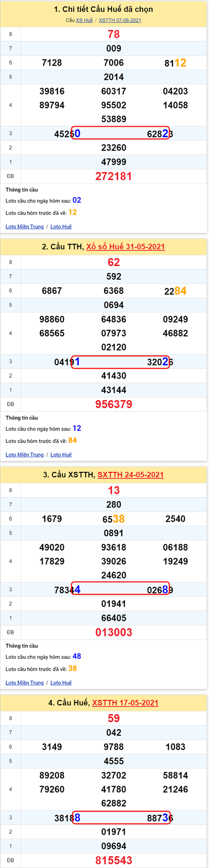Click prize 7 number 280

click(x=114, y=504)
